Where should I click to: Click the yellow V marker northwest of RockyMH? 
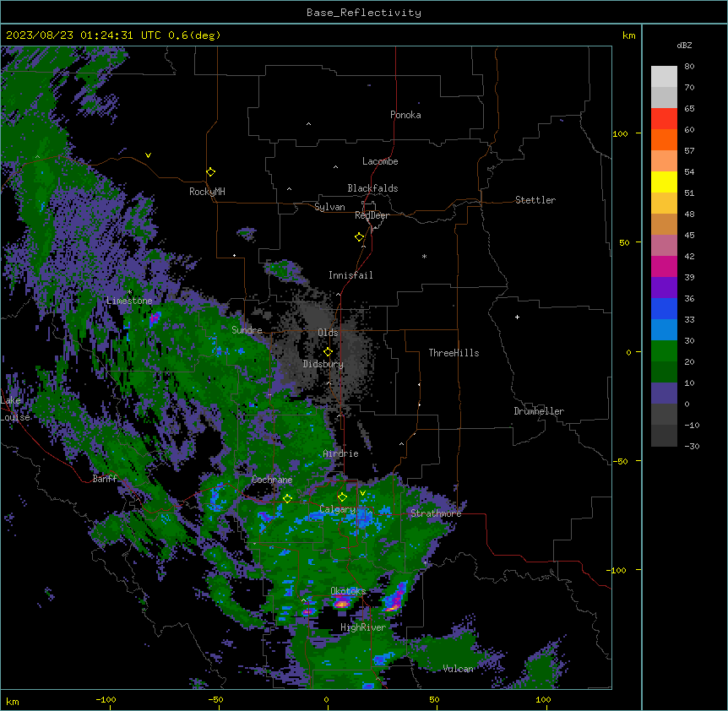pyautogui.click(x=148, y=155)
